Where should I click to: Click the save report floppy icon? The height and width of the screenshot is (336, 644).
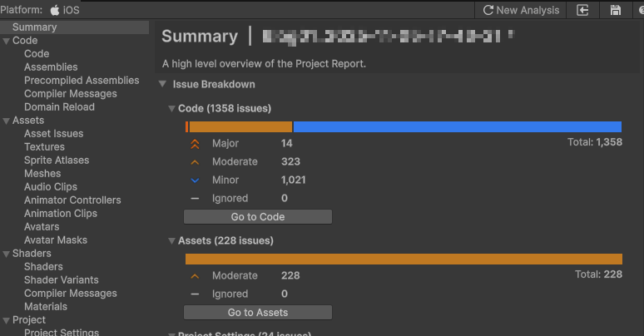(616, 10)
